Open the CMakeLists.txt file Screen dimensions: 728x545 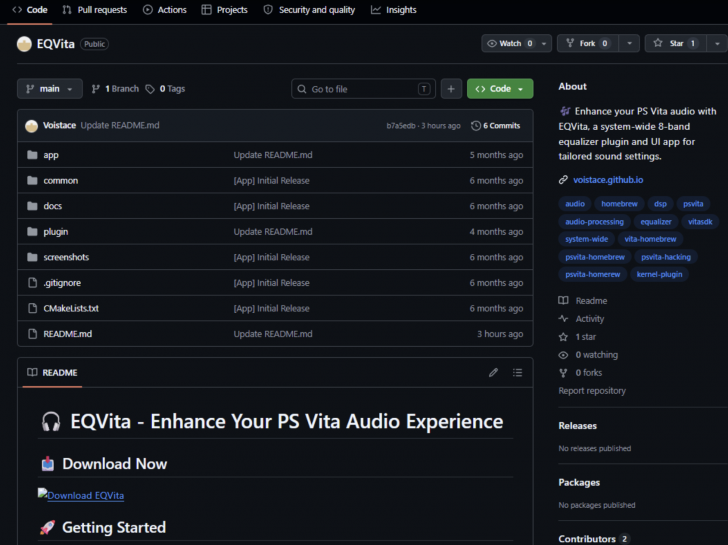(71, 308)
